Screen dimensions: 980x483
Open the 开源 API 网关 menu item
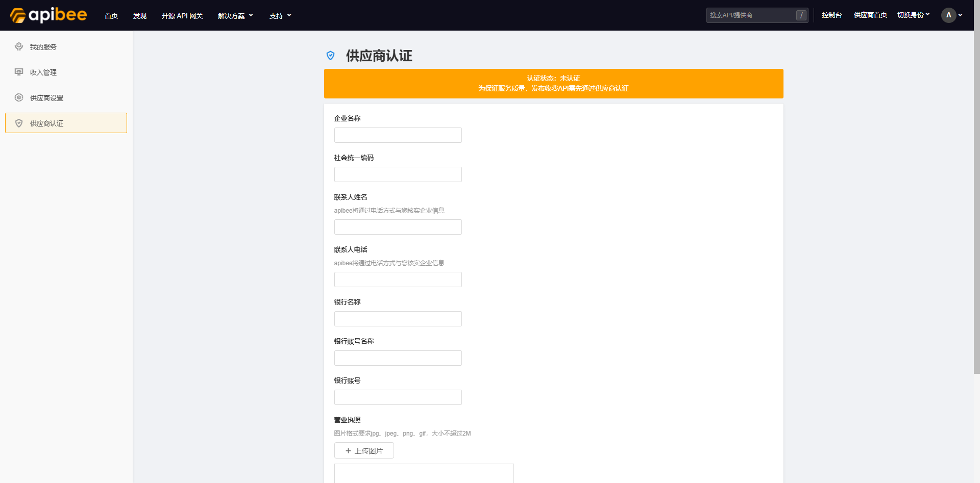(182, 16)
